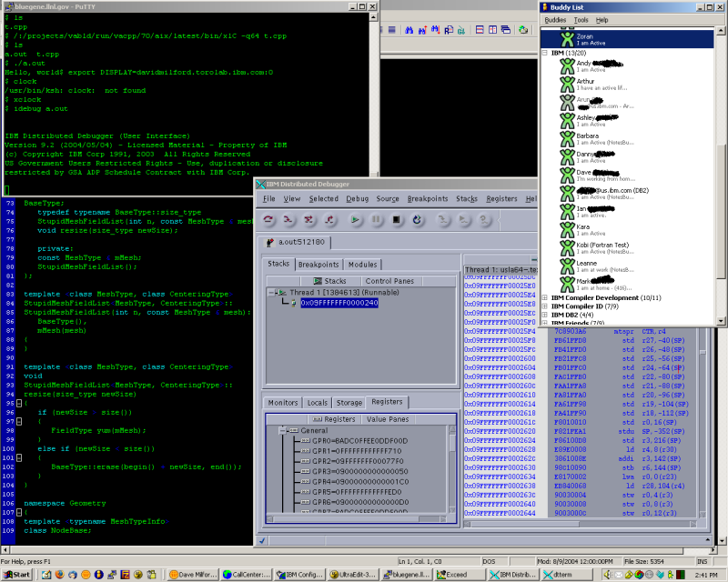Image resolution: width=728 pixels, height=582 pixels.
Task: Click the Step Over icon in debugger
Action: click(269, 219)
